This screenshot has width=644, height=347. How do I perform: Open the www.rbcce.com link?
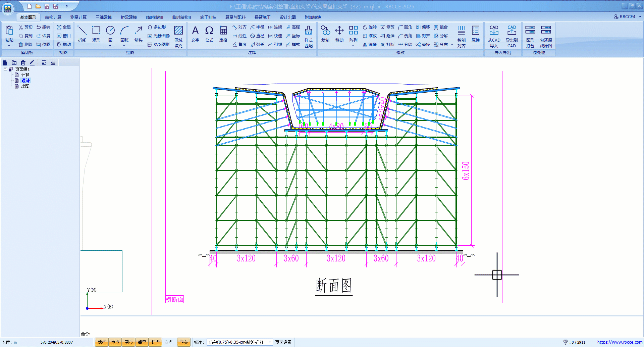pyautogui.click(x=620, y=342)
